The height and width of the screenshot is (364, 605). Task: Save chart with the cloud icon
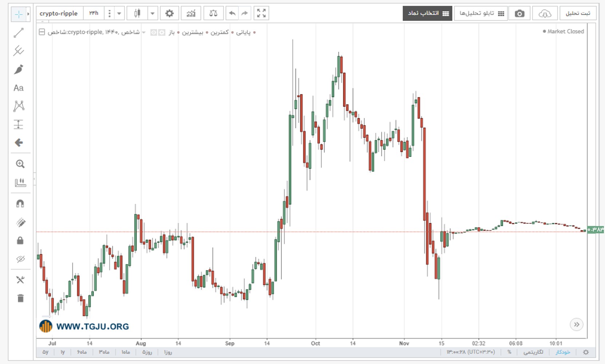click(545, 13)
